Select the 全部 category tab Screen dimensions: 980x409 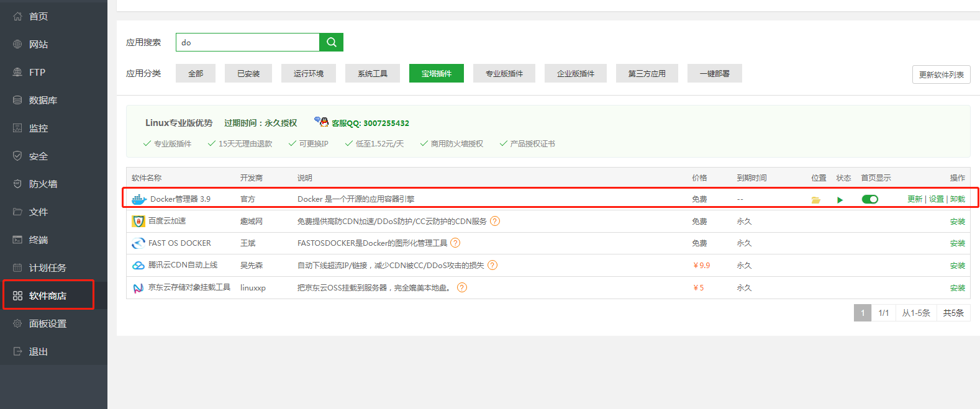[196, 73]
